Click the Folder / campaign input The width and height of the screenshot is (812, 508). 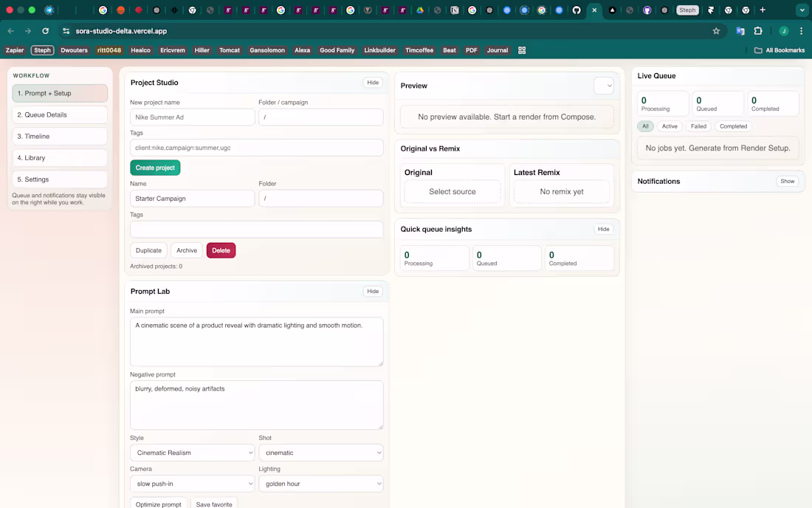[x=321, y=117]
